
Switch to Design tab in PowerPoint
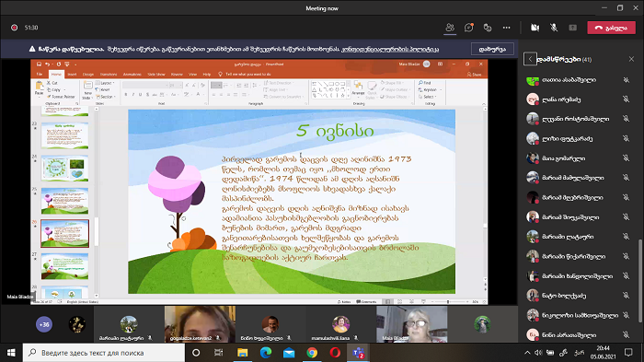click(88, 75)
